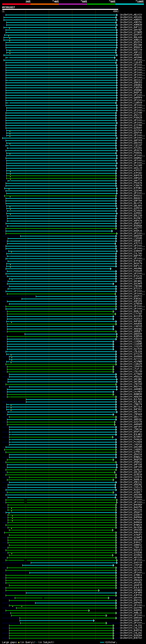Click the red ~20% identity legend bar
The width and height of the screenshot is (146, 644).
[16, 4]
